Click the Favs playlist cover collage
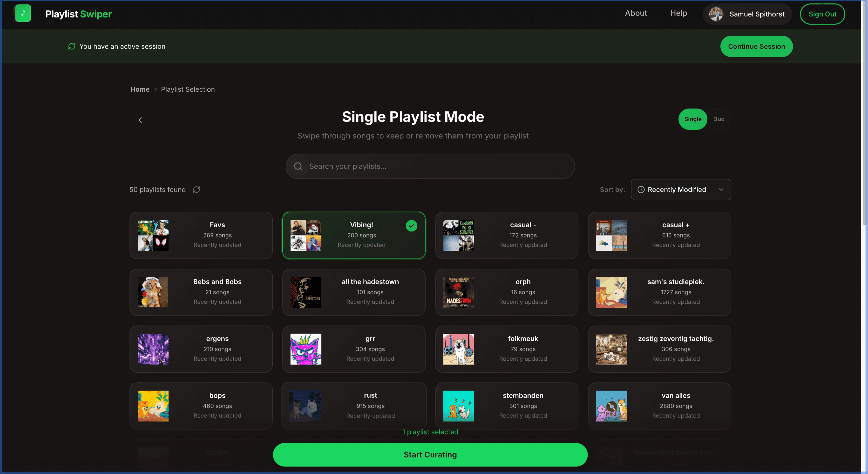 pyautogui.click(x=153, y=235)
